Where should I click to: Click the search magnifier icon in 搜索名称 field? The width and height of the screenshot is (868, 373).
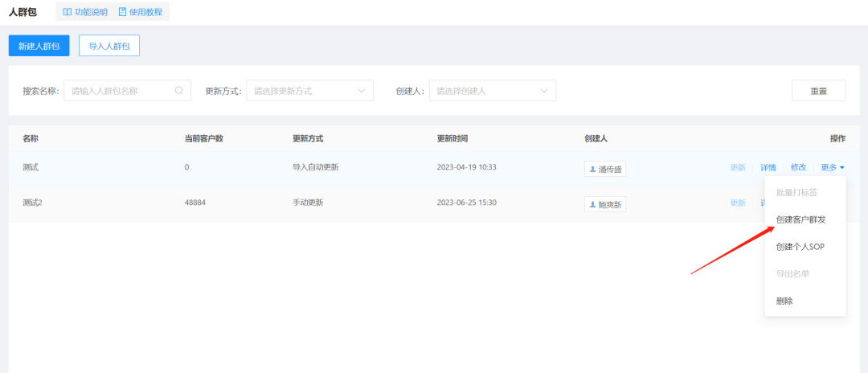178,91
